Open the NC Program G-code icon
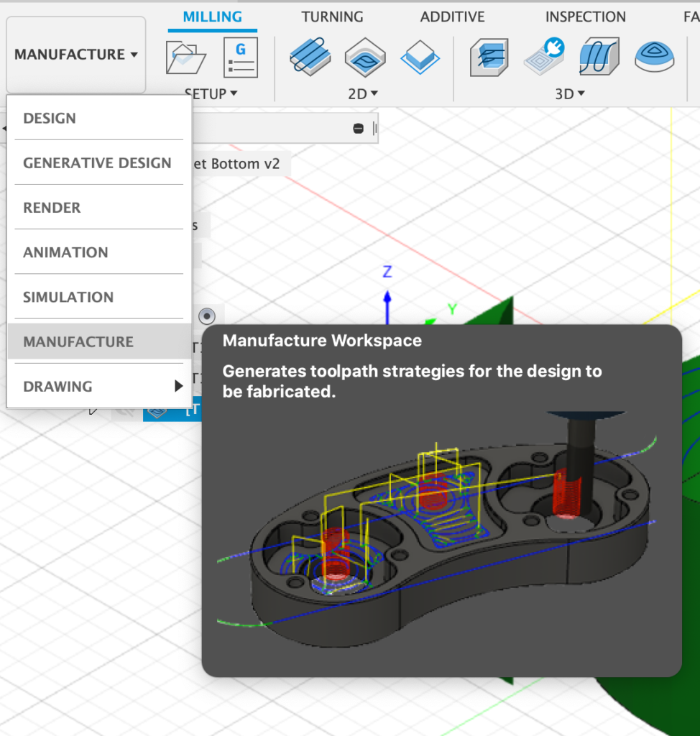The image size is (700, 736). pyautogui.click(x=240, y=57)
